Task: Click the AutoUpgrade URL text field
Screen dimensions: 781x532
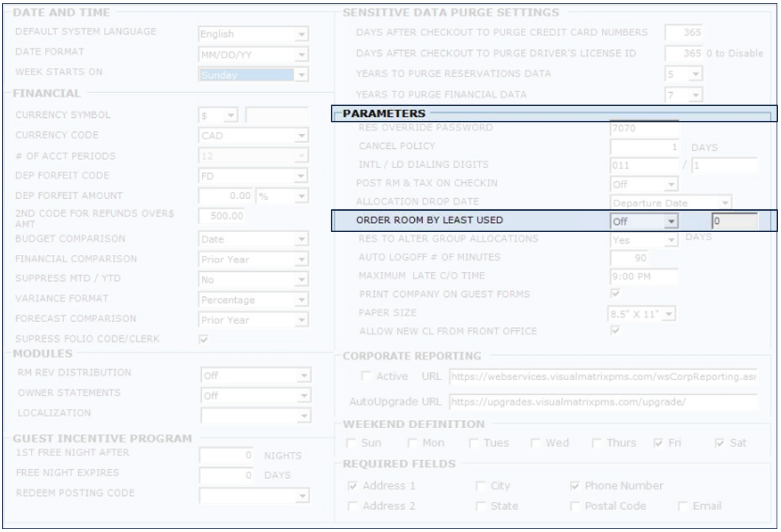Action: pos(602,402)
